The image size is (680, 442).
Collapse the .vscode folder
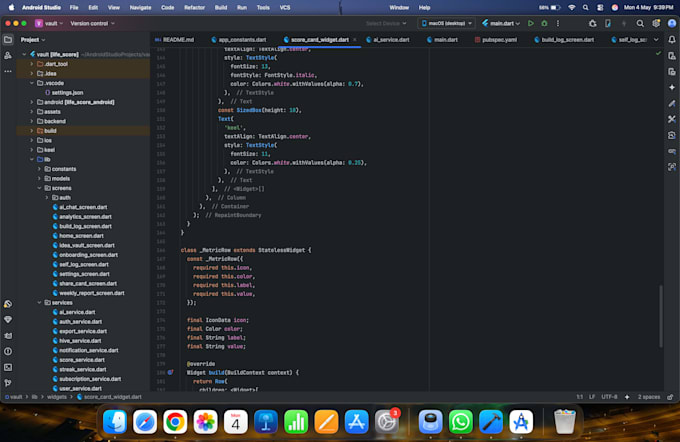click(32, 83)
